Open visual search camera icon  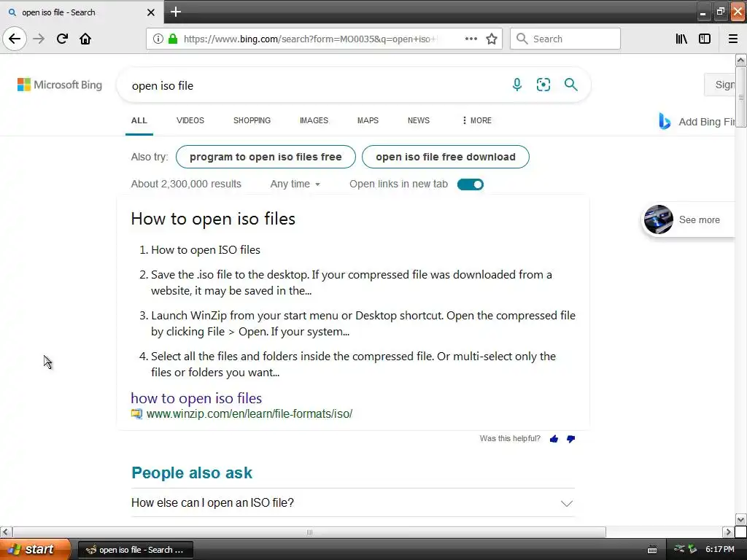coord(543,85)
